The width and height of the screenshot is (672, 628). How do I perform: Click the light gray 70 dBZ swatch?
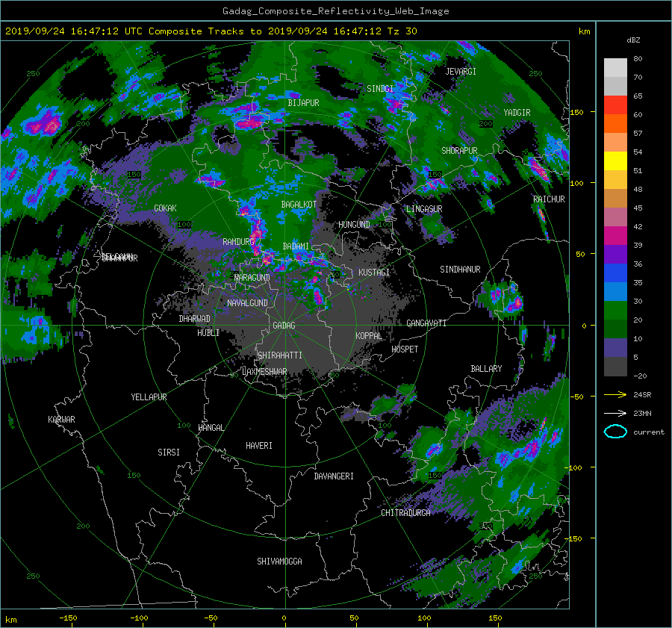pyautogui.click(x=615, y=68)
